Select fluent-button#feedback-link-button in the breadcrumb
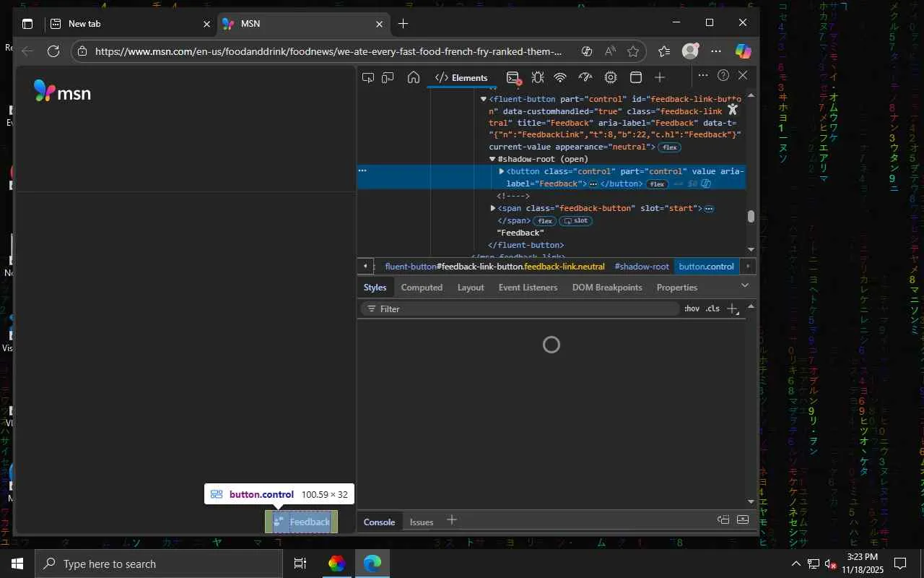This screenshot has width=924, height=578. pos(494,267)
